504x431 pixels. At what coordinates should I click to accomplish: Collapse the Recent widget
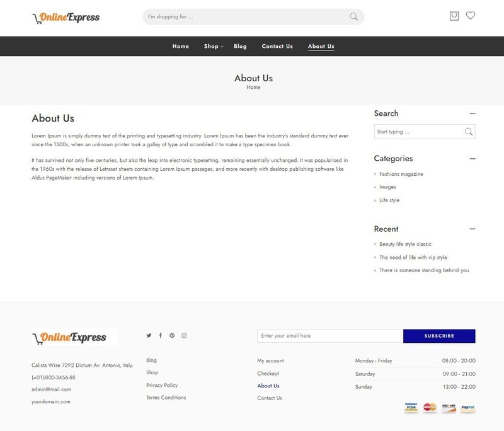point(472,229)
